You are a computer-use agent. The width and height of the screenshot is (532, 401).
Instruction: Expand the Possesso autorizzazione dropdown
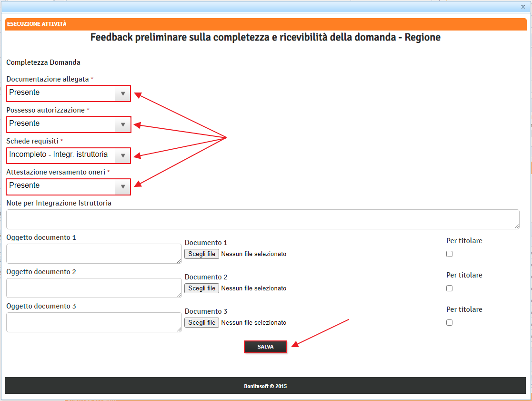click(x=69, y=124)
